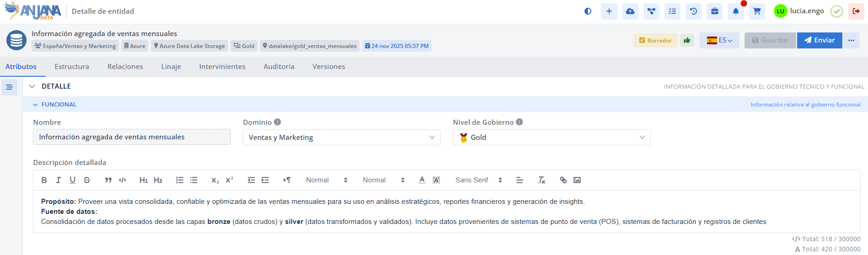The image size is (868, 255).
Task: Open the Auditoría tab
Action: pos(279,67)
